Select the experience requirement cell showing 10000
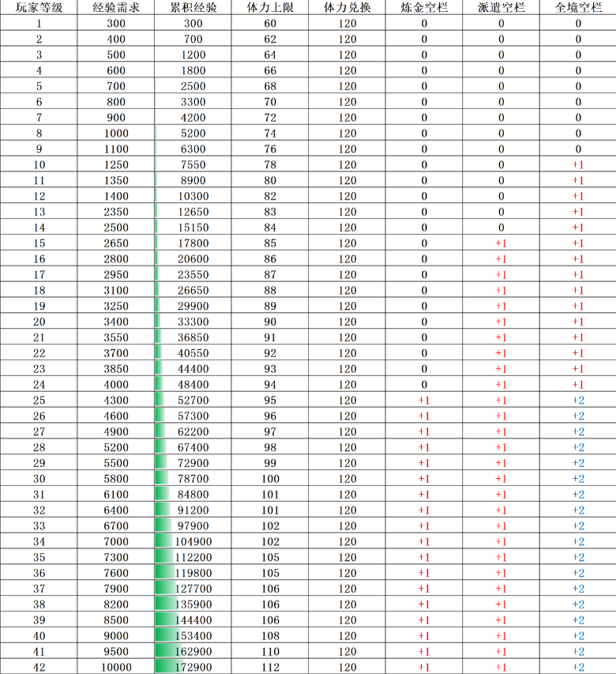The height and width of the screenshot is (674, 616). coord(116,667)
